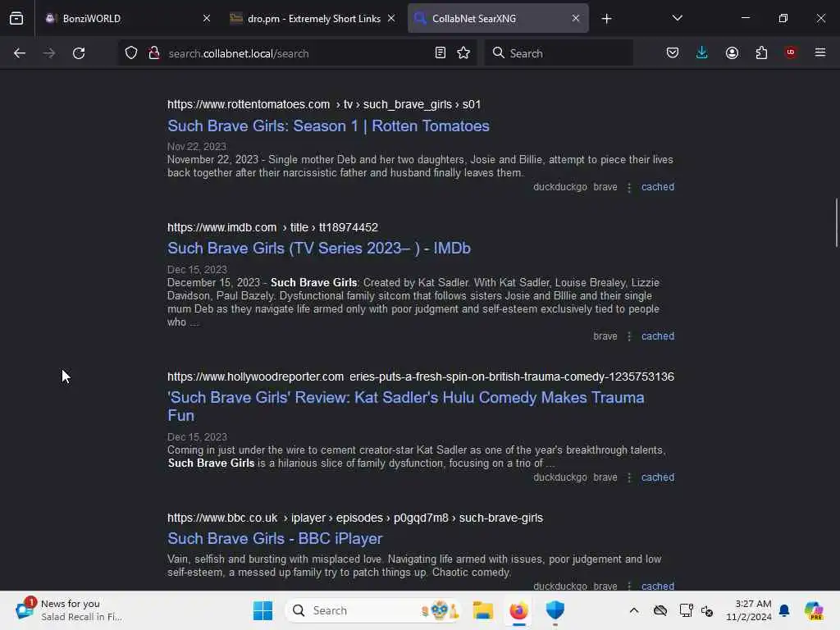Click the browser Search box
840x630 pixels.
coord(559,53)
